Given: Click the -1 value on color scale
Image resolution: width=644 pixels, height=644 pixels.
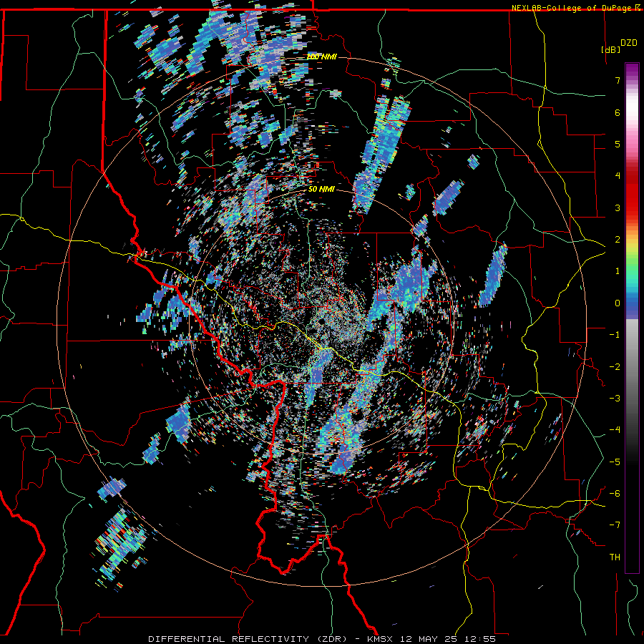Looking at the screenshot, I should pyautogui.click(x=615, y=335).
